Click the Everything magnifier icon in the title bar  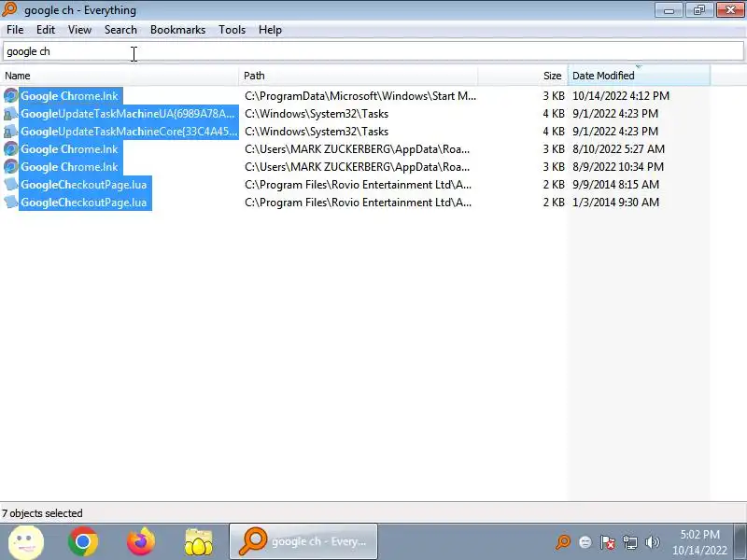click(x=9, y=9)
